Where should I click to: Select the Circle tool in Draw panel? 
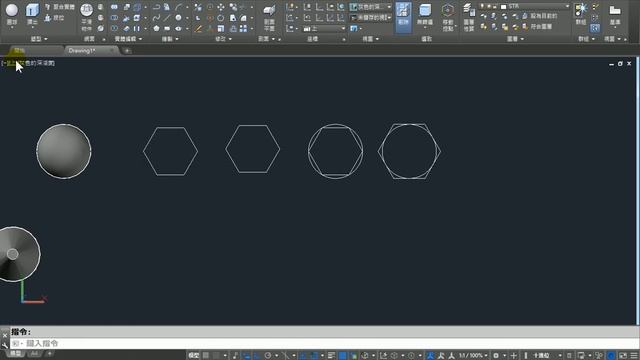point(178,18)
